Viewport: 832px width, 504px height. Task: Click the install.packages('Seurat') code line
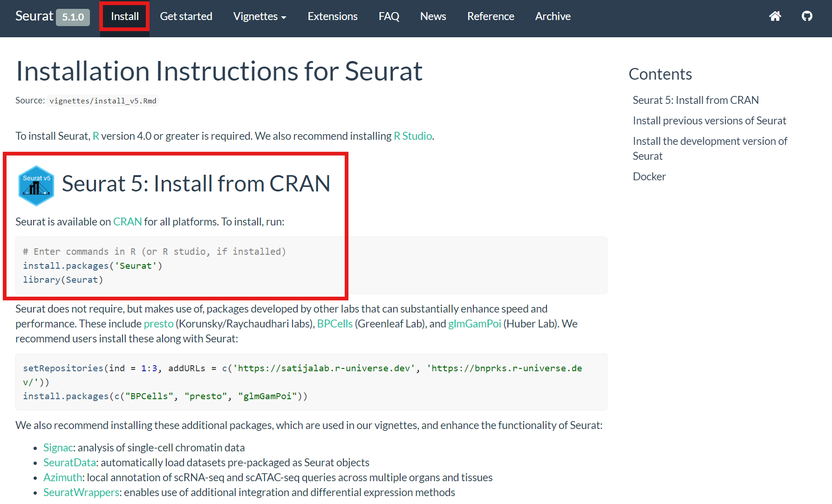pos(93,266)
